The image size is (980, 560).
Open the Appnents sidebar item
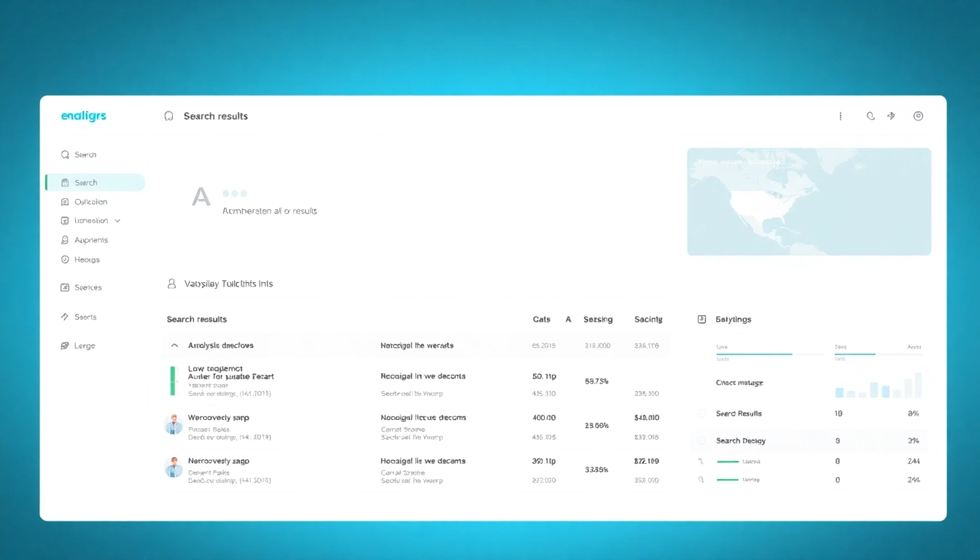click(91, 240)
